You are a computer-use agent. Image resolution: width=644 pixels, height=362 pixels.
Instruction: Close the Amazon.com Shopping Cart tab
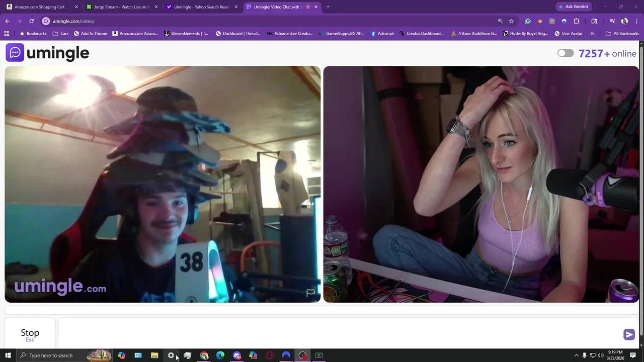[76, 7]
